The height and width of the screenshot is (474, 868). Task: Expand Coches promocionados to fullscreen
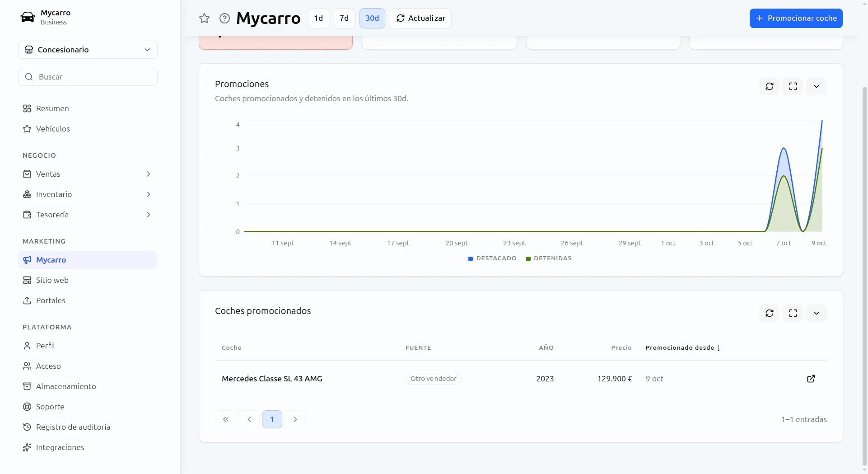pyautogui.click(x=793, y=313)
